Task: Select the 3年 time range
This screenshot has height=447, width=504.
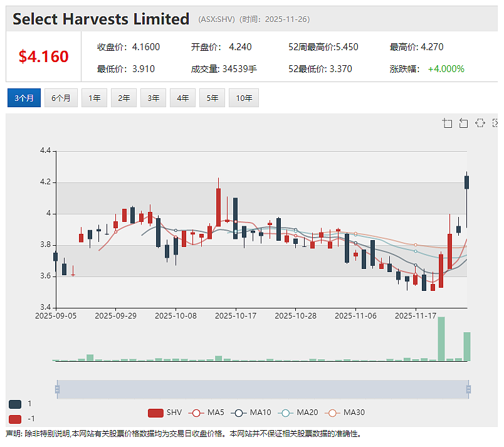Action: 154,98
